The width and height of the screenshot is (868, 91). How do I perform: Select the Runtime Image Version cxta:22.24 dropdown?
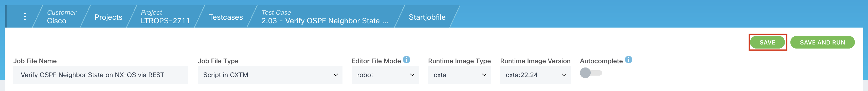[x=535, y=75]
